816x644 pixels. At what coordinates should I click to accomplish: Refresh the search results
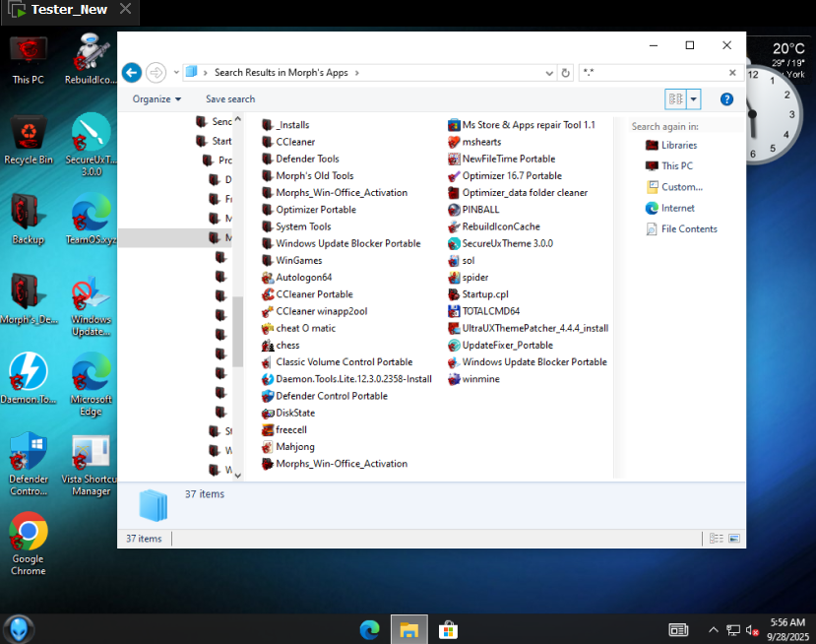(565, 73)
